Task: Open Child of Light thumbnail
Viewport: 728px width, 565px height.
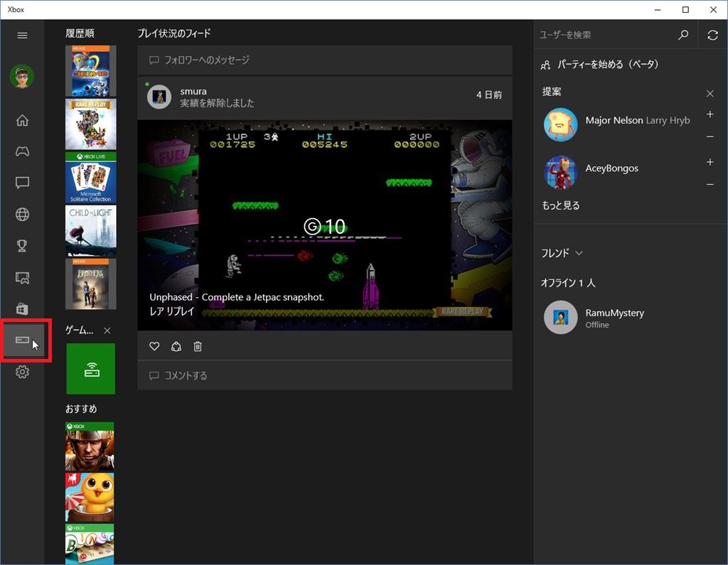Action: (90, 231)
